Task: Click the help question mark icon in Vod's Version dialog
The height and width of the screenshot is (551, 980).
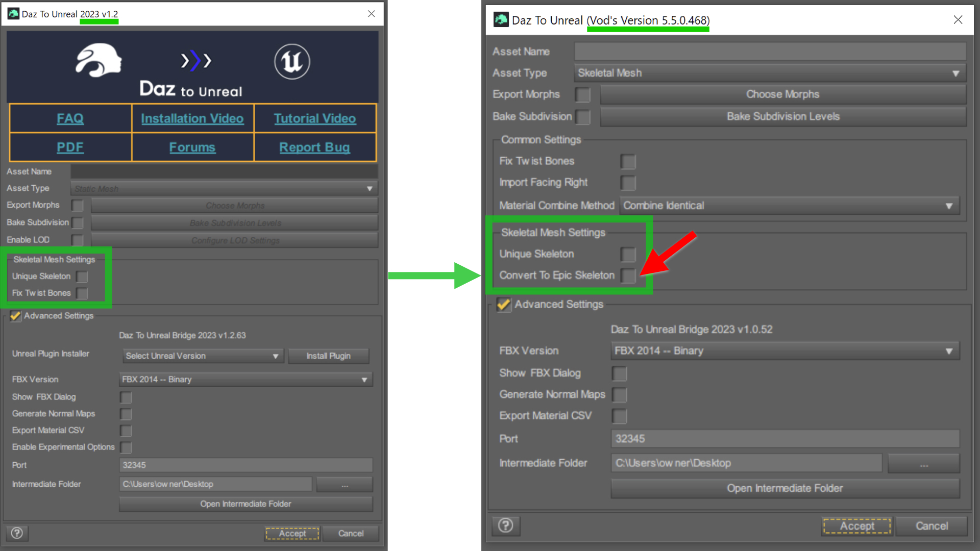Action: pos(506,525)
